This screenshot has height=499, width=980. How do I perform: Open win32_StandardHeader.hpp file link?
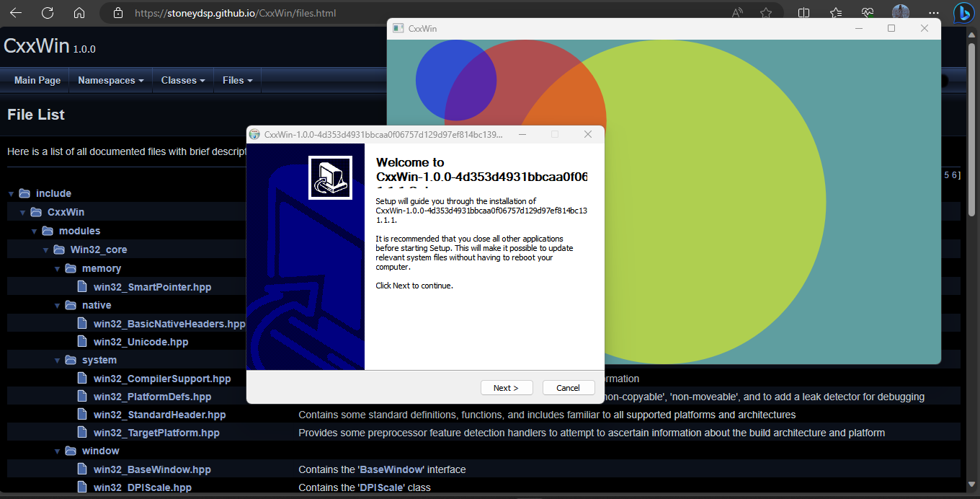tap(159, 415)
